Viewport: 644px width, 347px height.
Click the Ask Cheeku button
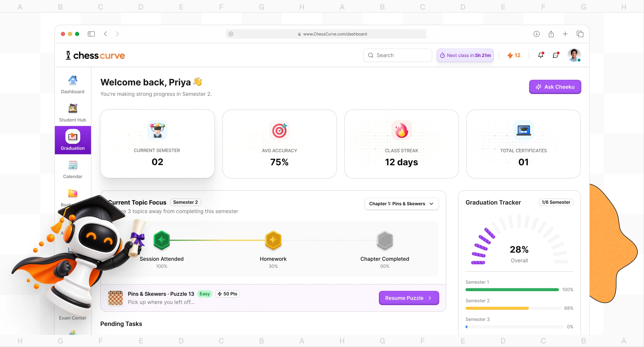pos(555,87)
